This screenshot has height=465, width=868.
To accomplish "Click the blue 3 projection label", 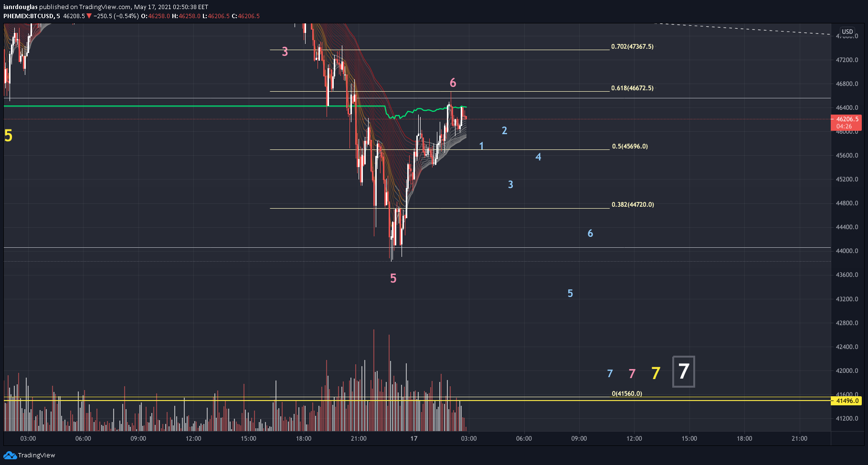I will pyautogui.click(x=511, y=185).
